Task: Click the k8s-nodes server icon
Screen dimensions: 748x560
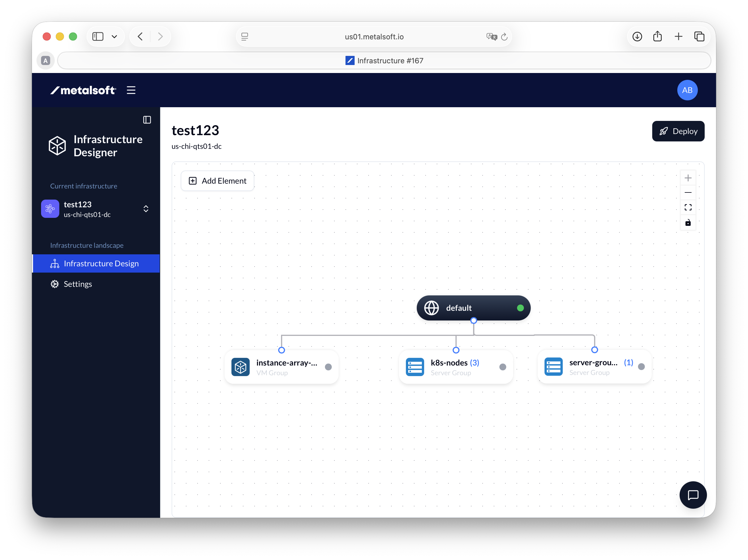Action: point(415,367)
